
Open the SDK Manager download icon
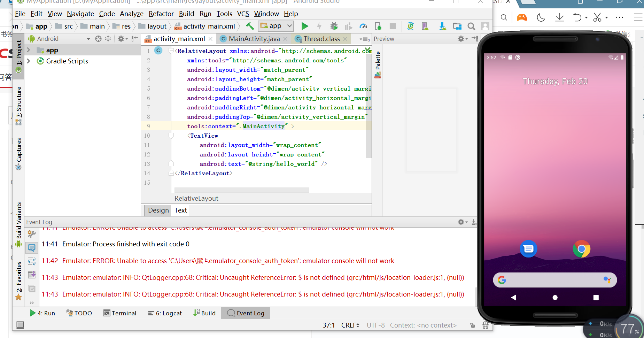tap(443, 26)
